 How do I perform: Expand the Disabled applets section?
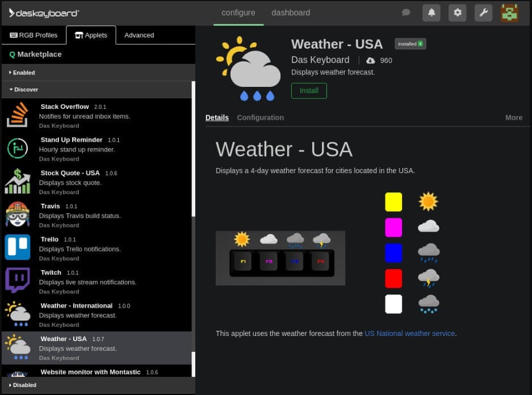pos(98,385)
